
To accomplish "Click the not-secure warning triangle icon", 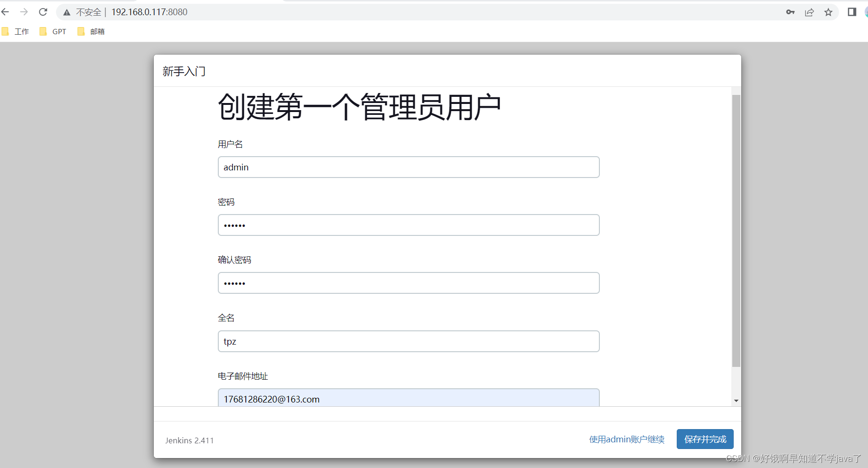I will pyautogui.click(x=67, y=12).
